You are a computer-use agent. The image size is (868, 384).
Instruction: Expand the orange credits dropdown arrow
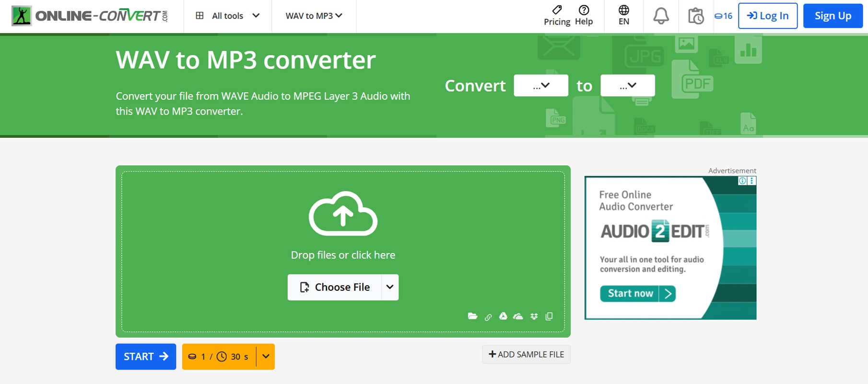point(266,357)
